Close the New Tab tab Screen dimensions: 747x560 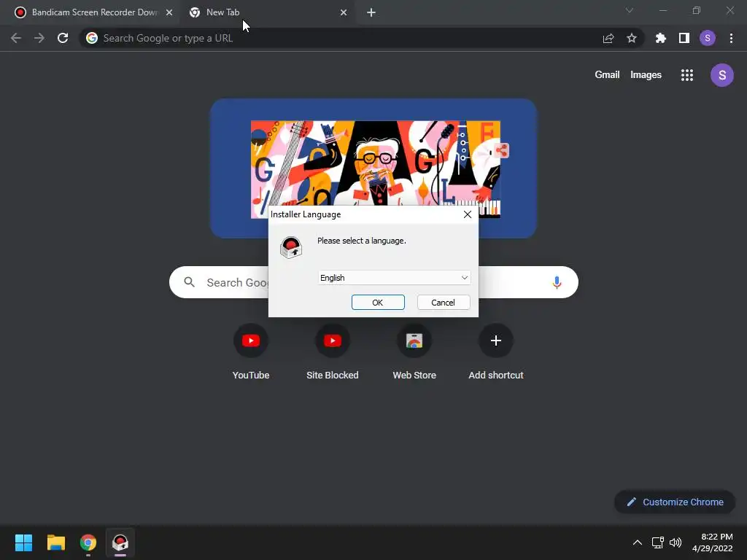[x=344, y=12]
